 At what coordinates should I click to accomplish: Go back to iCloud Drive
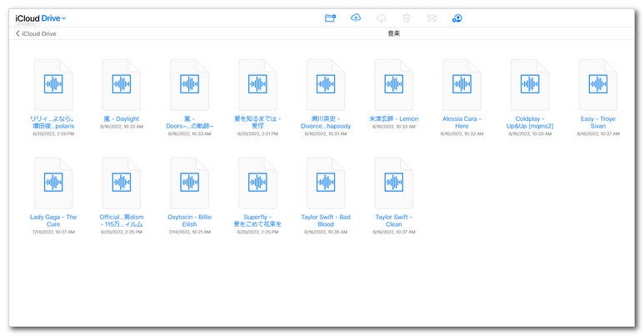tap(36, 33)
